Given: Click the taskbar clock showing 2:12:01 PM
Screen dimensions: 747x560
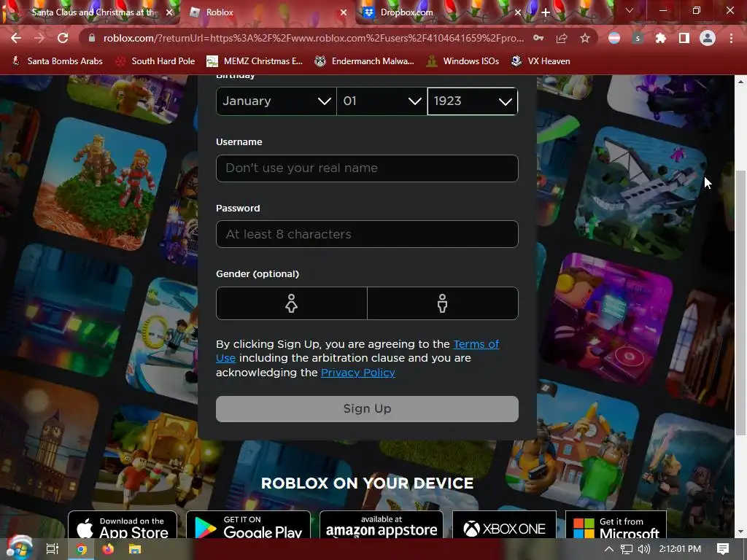Looking at the screenshot, I should point(680,549).
